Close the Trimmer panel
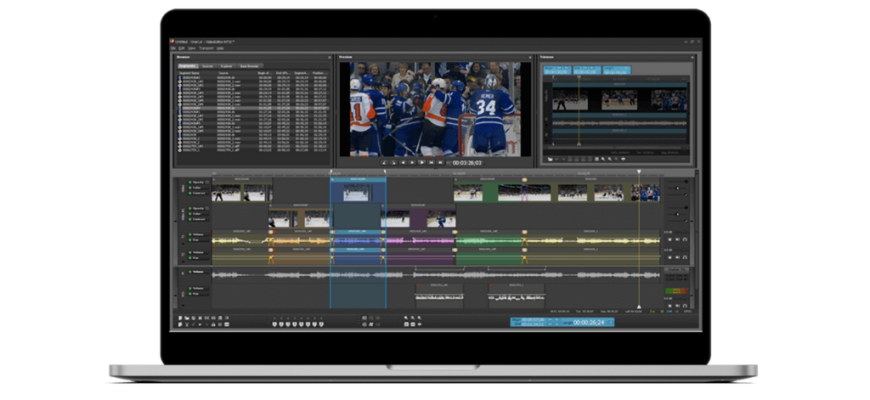870x400 pixels. pyautogui.click(x=692, y=57)
